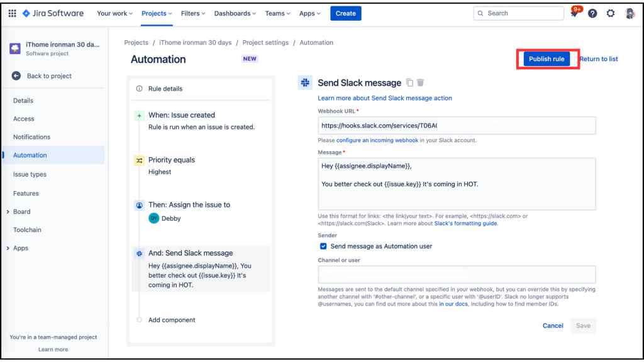Open the settings gear icon
644x362 pixels.
click(x=611, y=13)
